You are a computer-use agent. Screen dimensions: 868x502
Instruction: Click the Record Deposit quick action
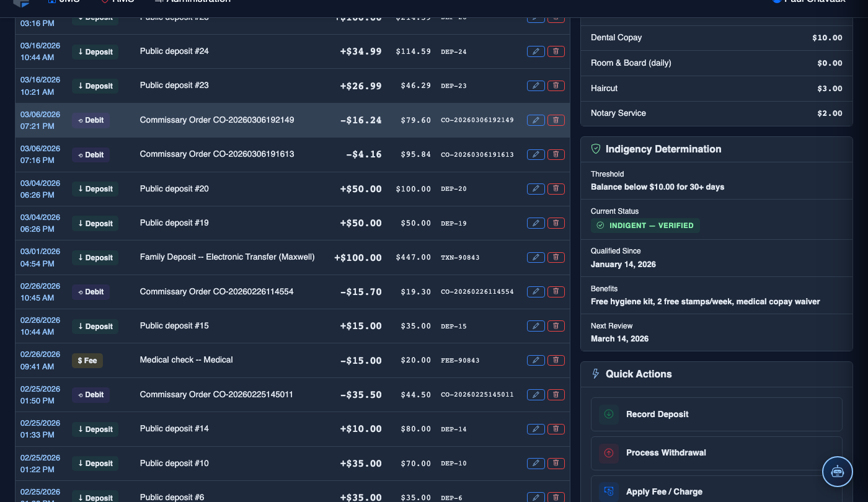click(717, 414)
